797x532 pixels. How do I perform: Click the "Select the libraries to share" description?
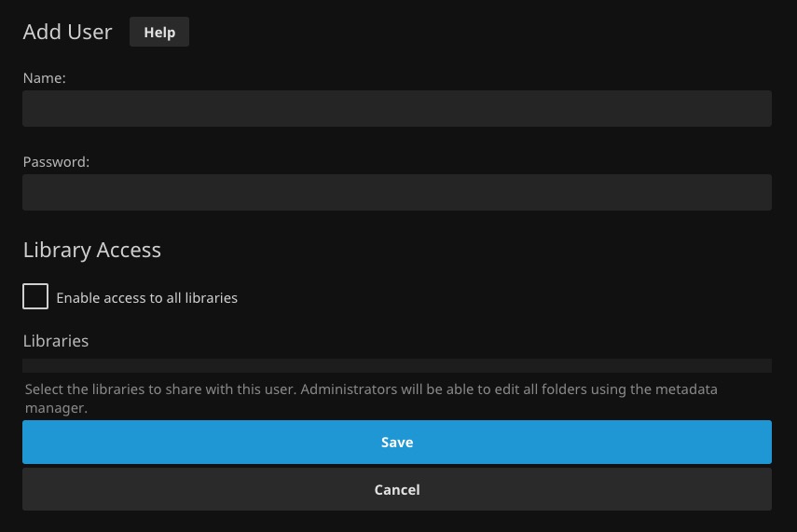click(371, 399)
